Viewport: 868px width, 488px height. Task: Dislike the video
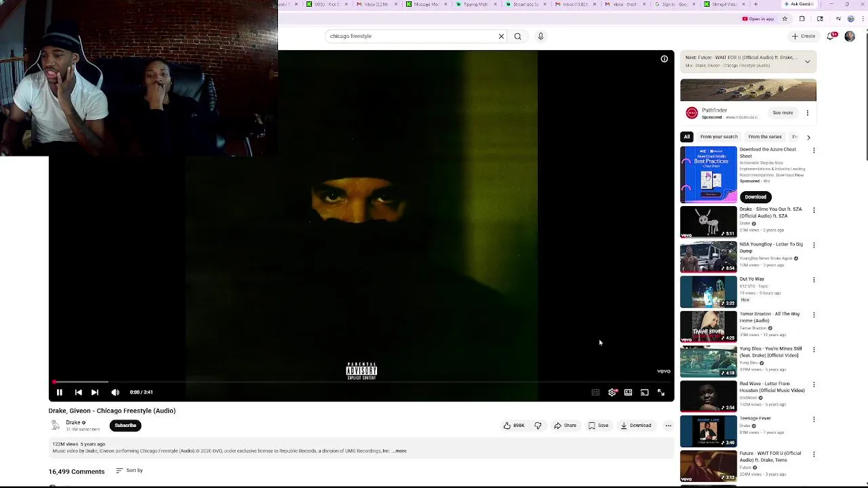click(538, 426)
